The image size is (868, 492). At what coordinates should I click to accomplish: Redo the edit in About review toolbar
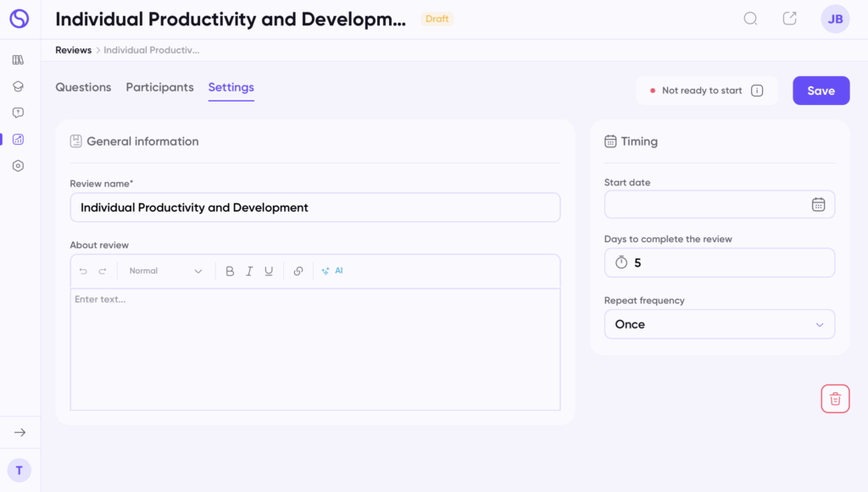point(103,271)
